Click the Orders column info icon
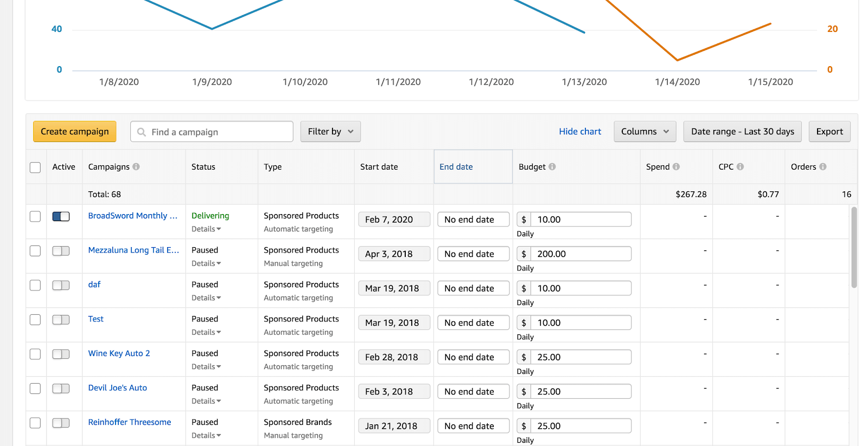This screenshot has width=868, height=446. click(x=823, y=167)
